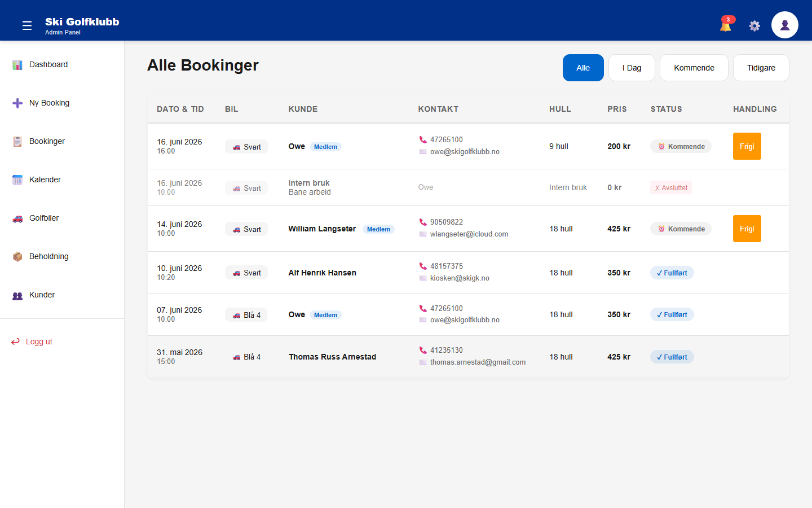Click the email wlangseter@icloud.com
Image resolution: width=812 pixels, height=508 pixels.
(x=469, y=234)
